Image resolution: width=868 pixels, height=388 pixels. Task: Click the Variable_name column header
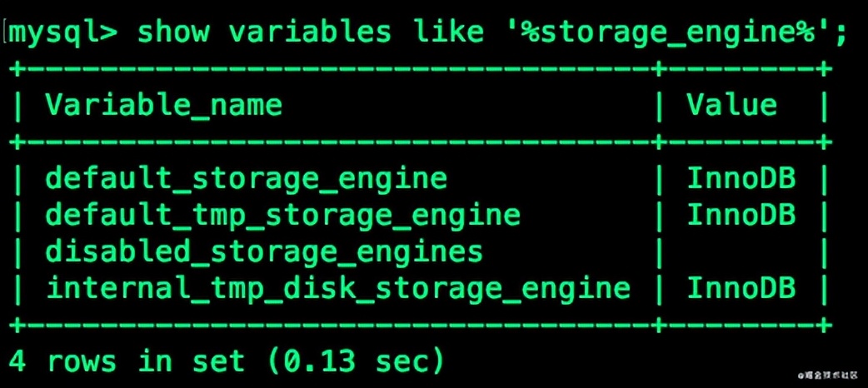[x=163, y=105]
